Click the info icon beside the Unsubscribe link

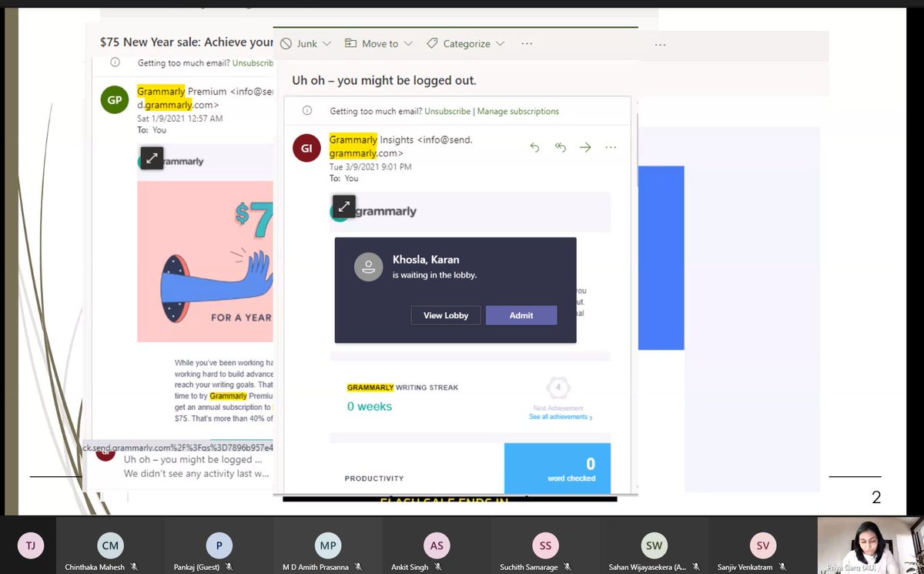(307, 111)
